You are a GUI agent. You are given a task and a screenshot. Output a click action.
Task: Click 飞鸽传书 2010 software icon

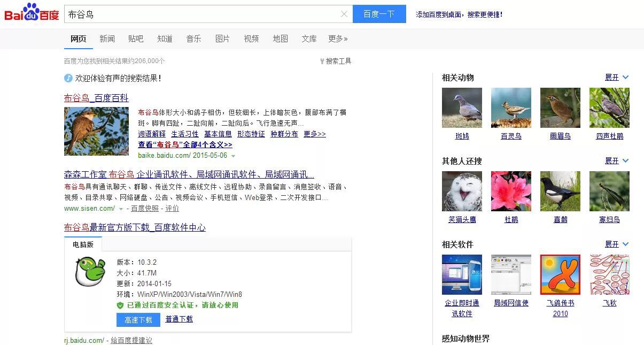560,275
